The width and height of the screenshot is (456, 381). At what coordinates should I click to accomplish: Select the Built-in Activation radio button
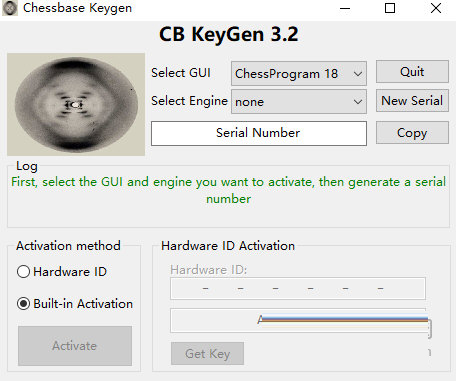point(23,304)
